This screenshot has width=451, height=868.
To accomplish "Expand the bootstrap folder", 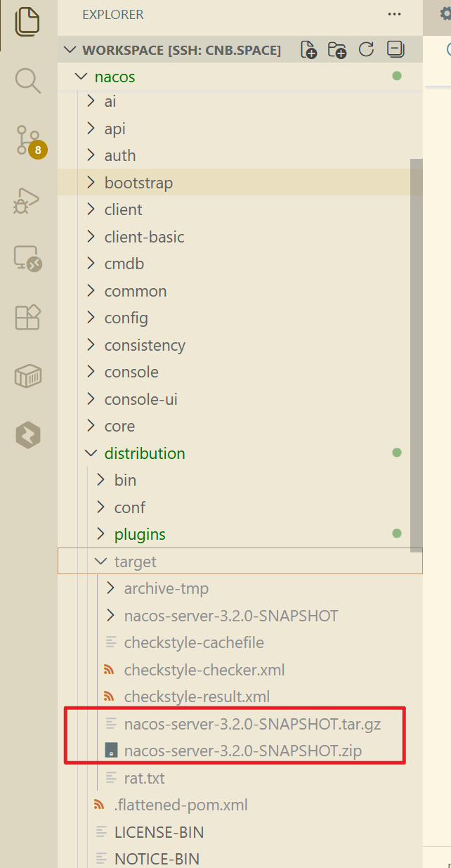I will 240,183.
